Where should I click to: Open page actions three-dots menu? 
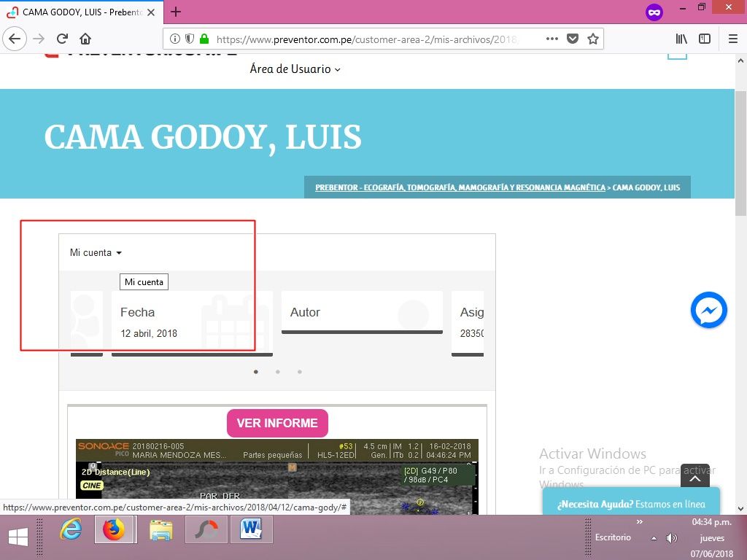(x=551, y=39)
